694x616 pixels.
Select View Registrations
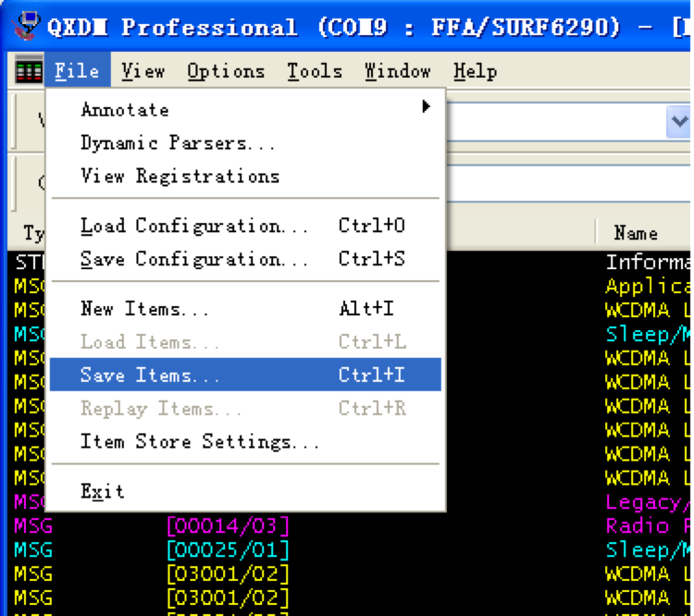(245, 176)
